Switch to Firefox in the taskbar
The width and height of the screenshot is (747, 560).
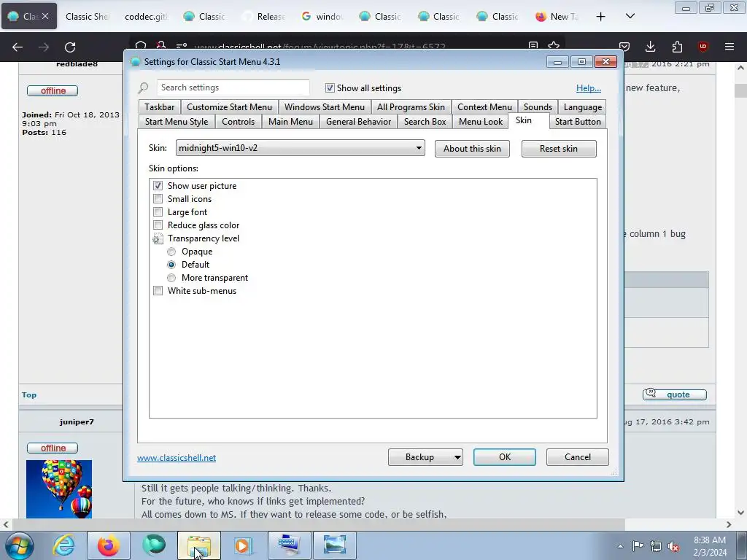pos(109,545)
